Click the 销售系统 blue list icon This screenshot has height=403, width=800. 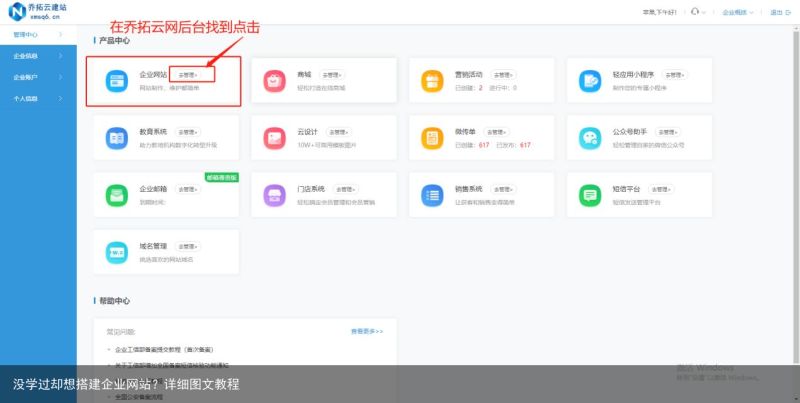[x=432, y=195]
